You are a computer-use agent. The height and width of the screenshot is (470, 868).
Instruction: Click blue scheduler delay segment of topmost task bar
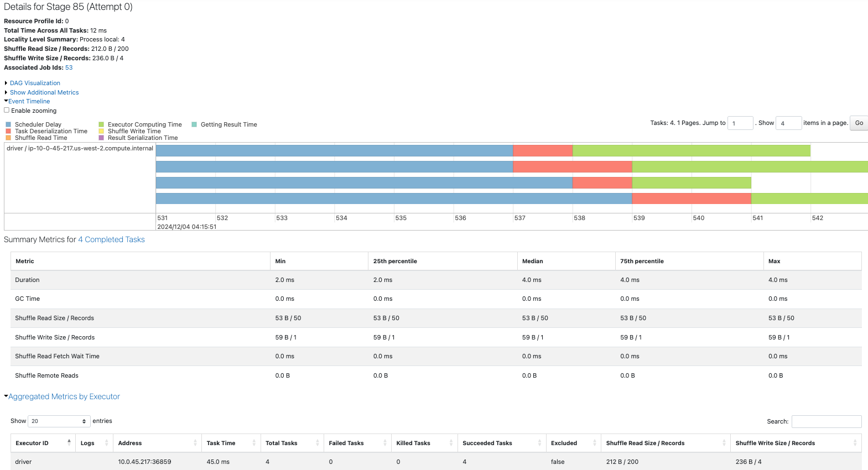[x=335, y=150]
